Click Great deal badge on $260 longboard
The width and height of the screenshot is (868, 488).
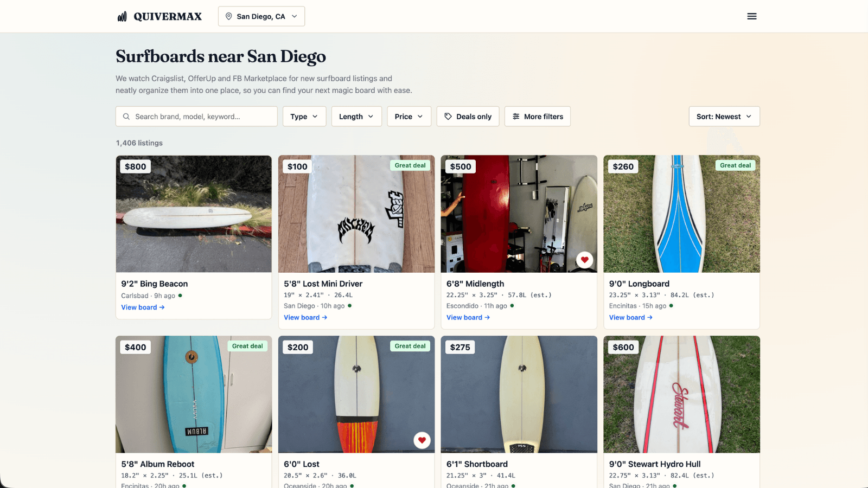tap(736, 165)
